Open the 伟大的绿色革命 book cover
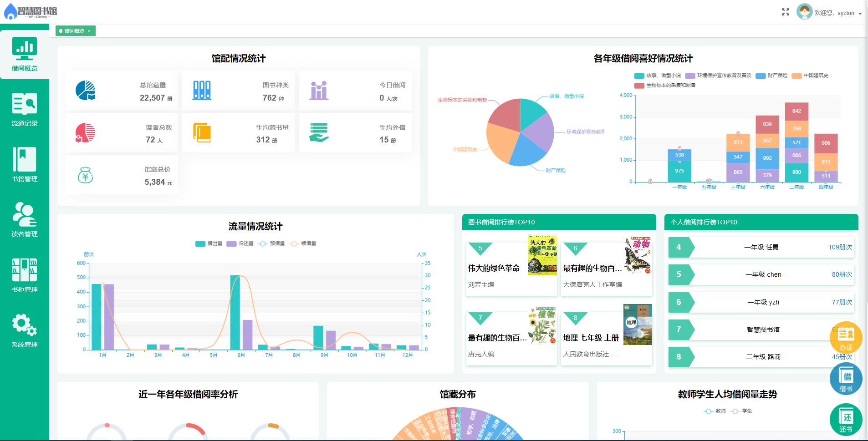Screen dimensions: 868x441 (542, 255)
